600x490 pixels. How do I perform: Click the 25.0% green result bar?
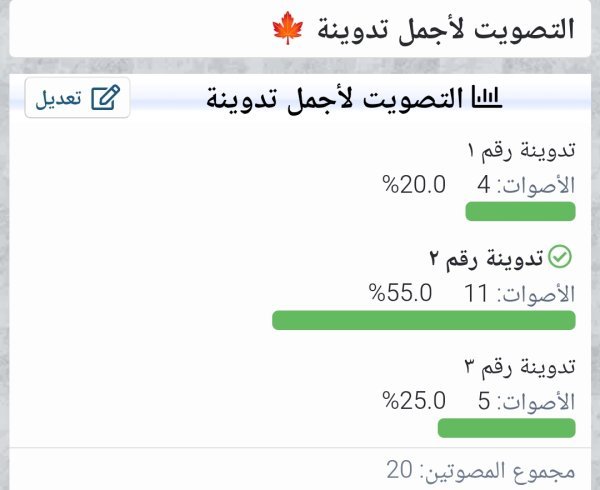pos(506,428)
